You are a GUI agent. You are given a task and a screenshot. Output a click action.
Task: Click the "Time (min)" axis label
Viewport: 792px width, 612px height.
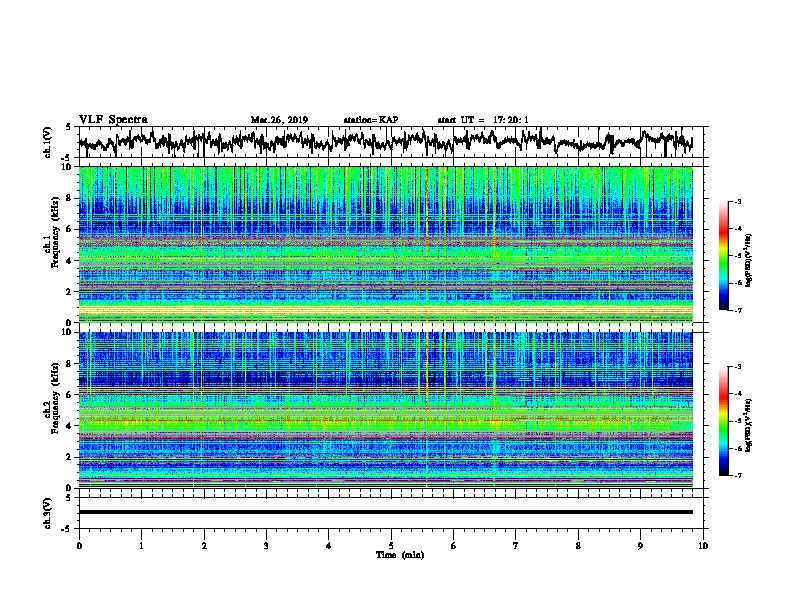(400, 555)
